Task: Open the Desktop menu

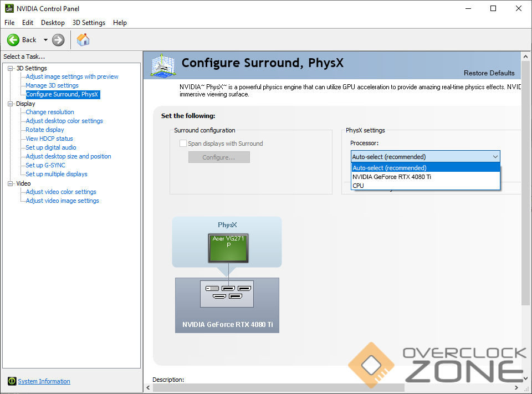Action: pyautogui.click(x=53, y=23)
